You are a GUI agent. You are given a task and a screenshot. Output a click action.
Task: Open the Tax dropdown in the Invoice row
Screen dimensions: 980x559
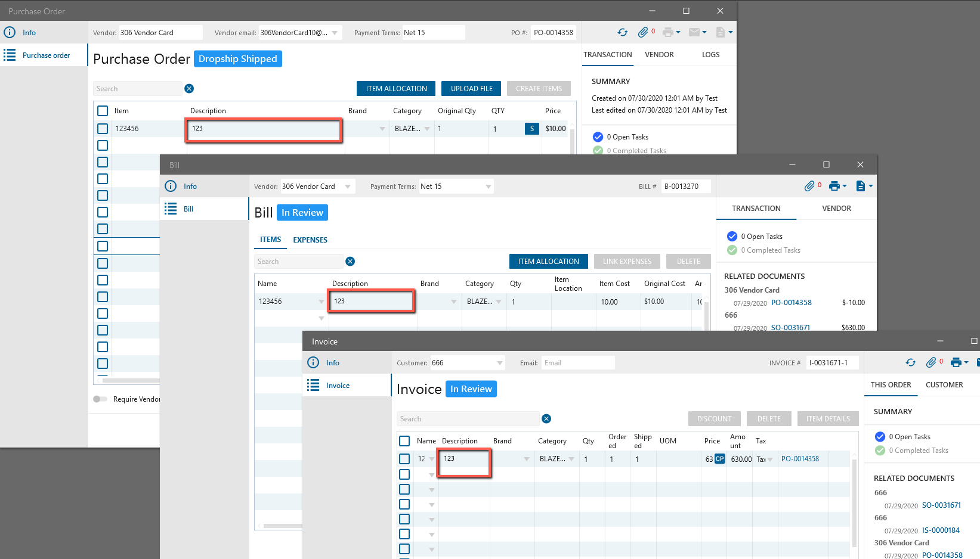click(770, 459)
